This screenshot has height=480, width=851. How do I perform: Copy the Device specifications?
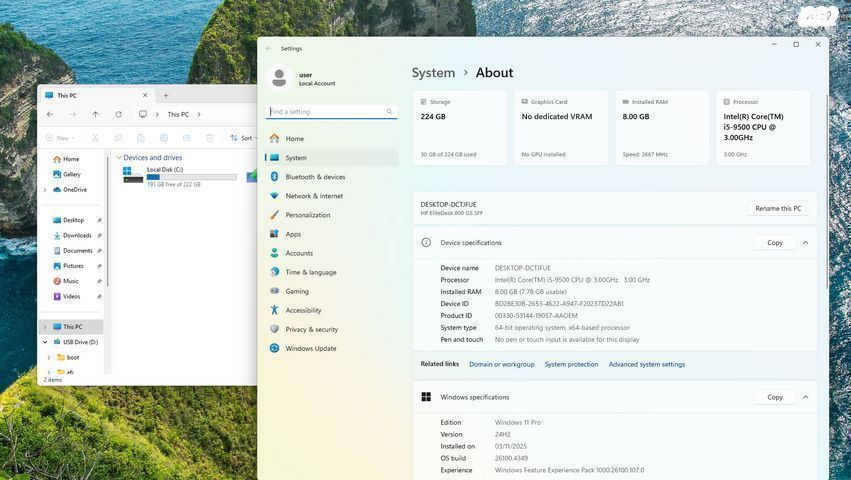(775, 243)
